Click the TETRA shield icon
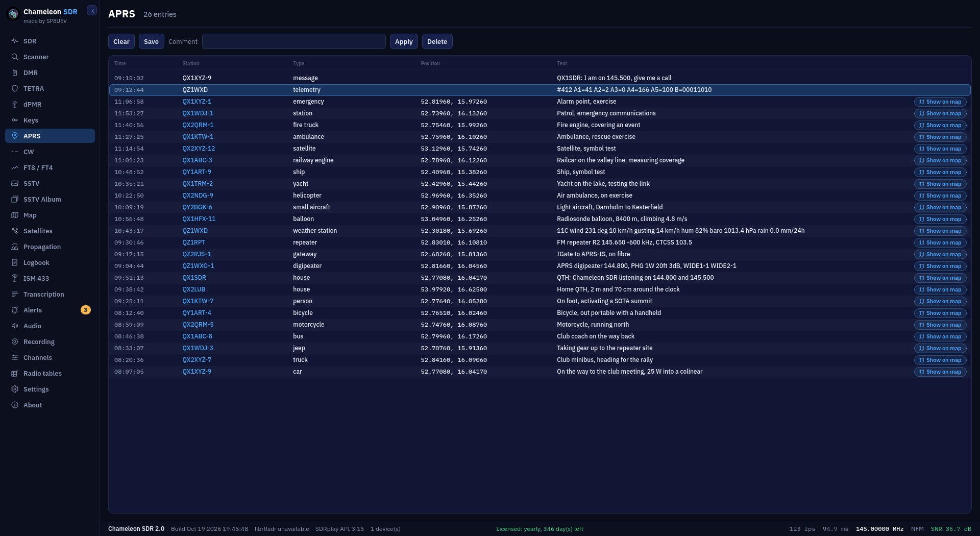This screenshot has width=980, height=536. tap(15, 88)
